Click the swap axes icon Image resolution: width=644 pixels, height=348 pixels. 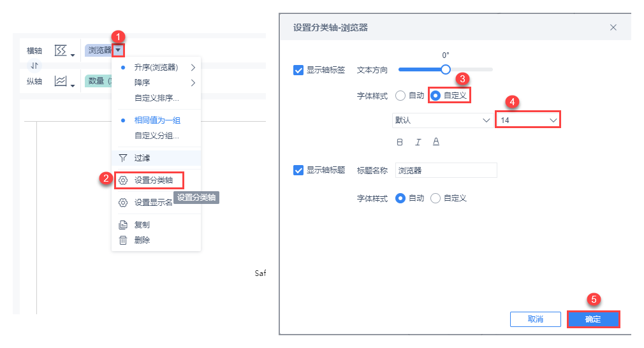pos(35,65)
